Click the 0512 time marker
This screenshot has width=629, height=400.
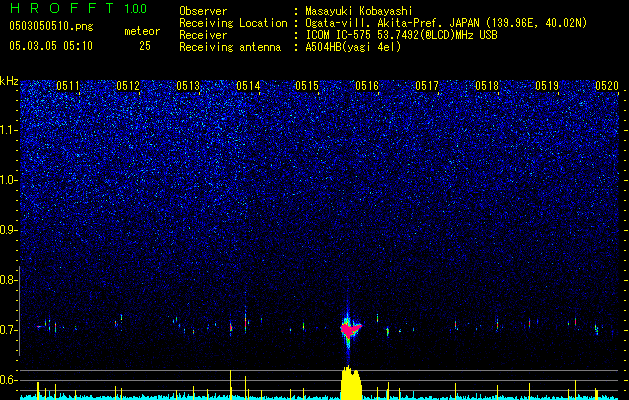(x=128, y=85)
